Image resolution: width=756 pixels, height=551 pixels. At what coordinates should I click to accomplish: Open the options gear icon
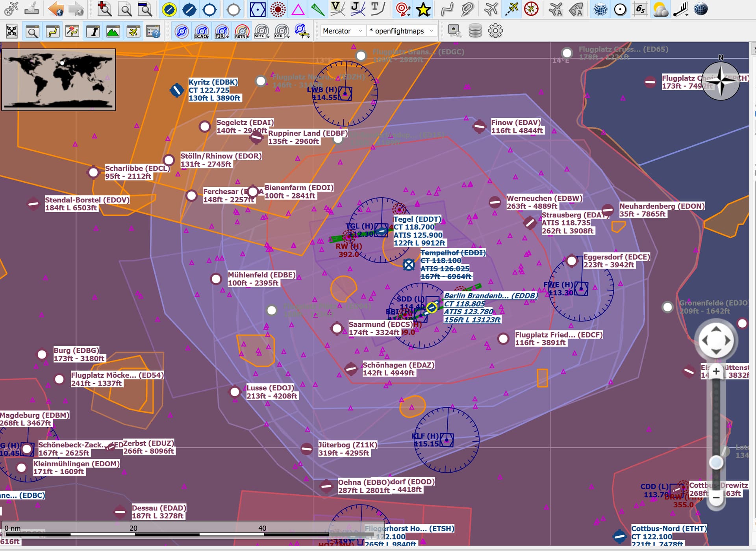point(495,31)
